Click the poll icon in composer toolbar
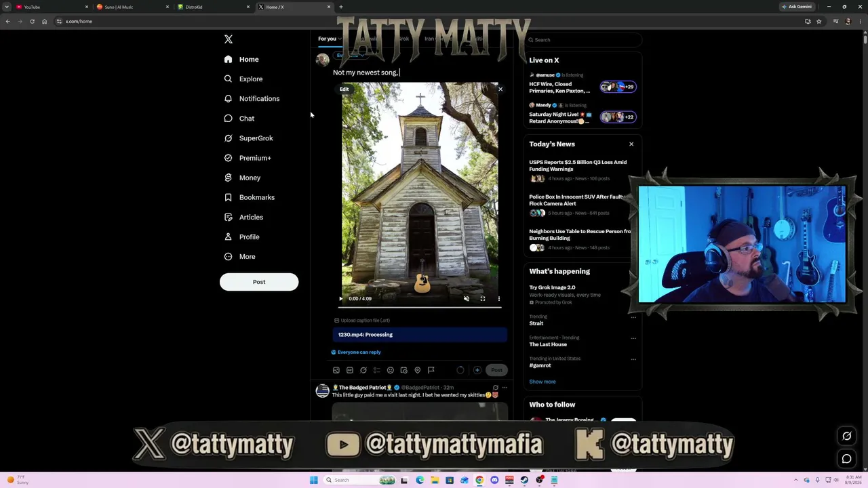868x488 pixels. pyautogui.click(x=377, y=371)
